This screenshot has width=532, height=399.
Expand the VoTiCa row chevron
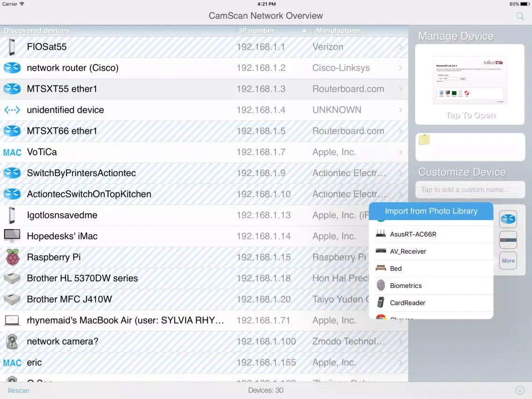(401, 152)
